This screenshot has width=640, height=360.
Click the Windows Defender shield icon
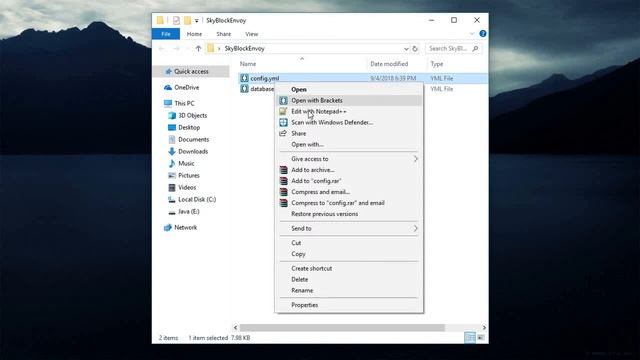point(283,122)
